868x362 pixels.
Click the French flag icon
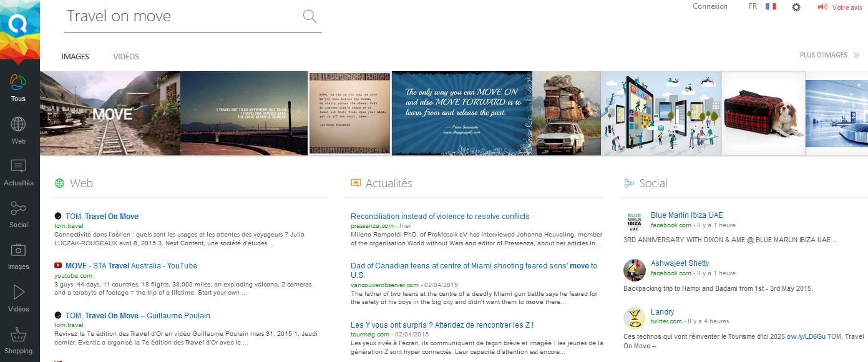(x=771, y=6)
